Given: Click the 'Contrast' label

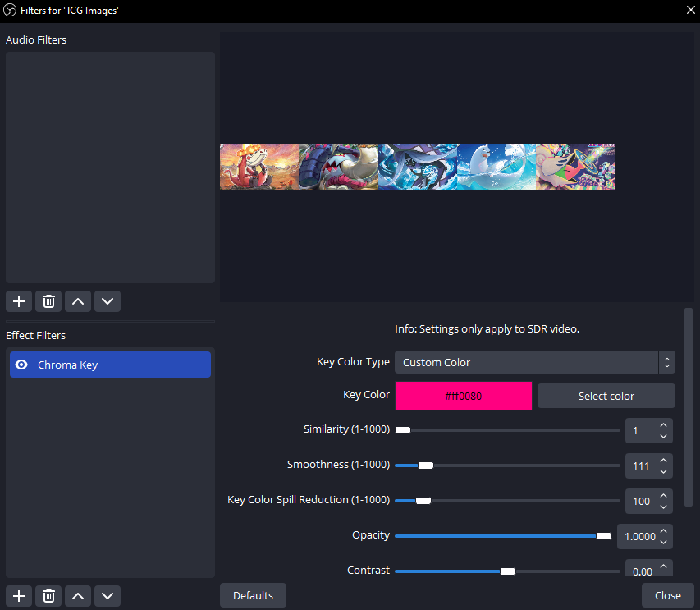Looking at the screenshot, I should [368, 571].
